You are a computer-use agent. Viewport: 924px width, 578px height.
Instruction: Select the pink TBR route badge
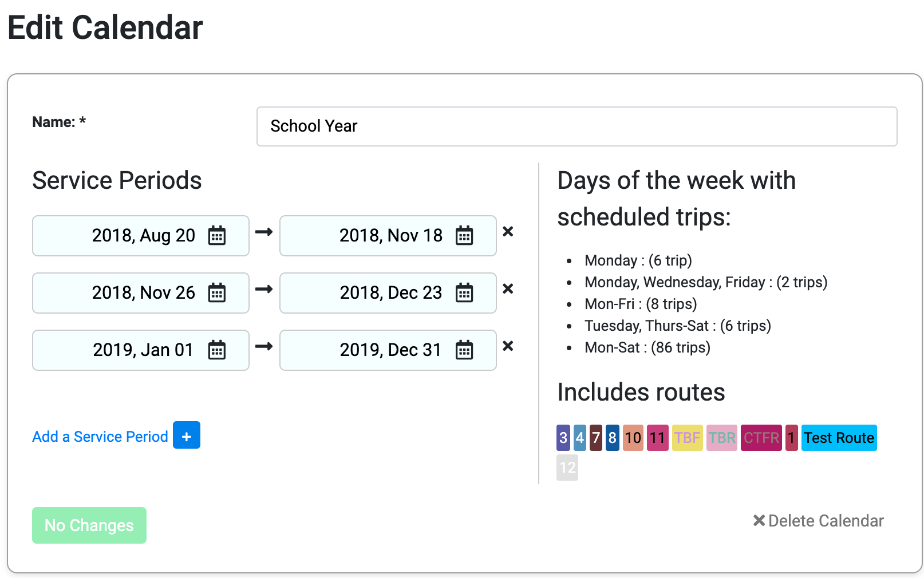[722, 438]
